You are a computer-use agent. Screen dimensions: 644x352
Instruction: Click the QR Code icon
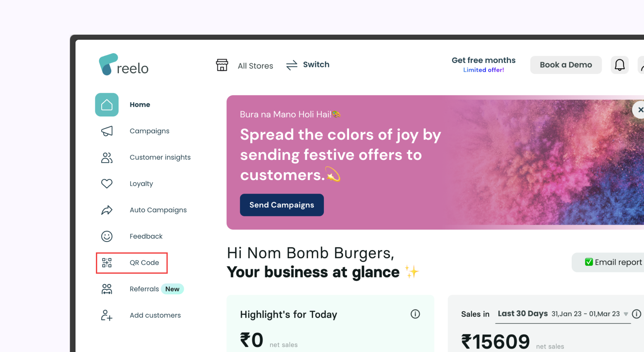[x=107, y=263]
